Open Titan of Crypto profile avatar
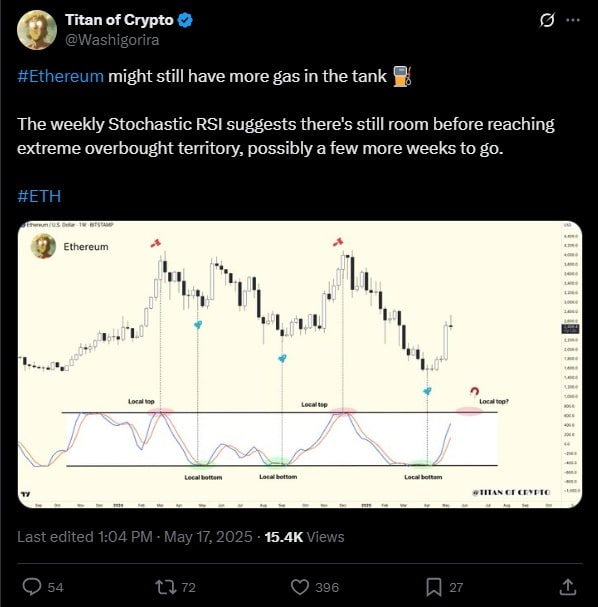The width and height of the screenshot is (598, 607). click(37, 30)
